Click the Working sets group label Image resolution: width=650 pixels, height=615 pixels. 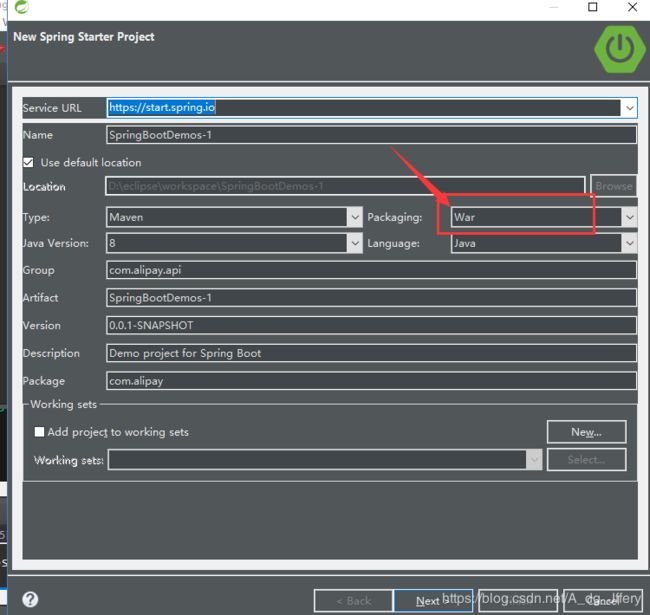click(63, 404)
